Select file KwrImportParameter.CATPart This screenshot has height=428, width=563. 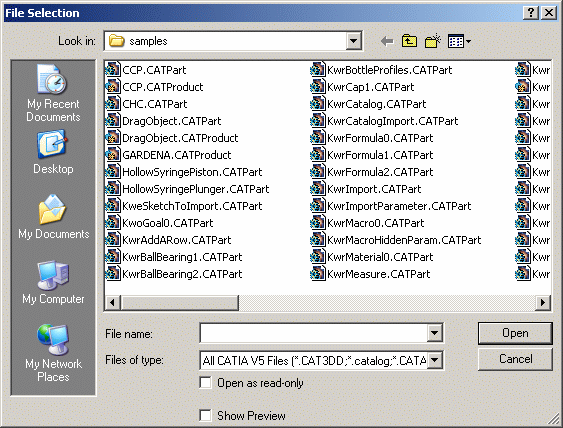point(391,206)
